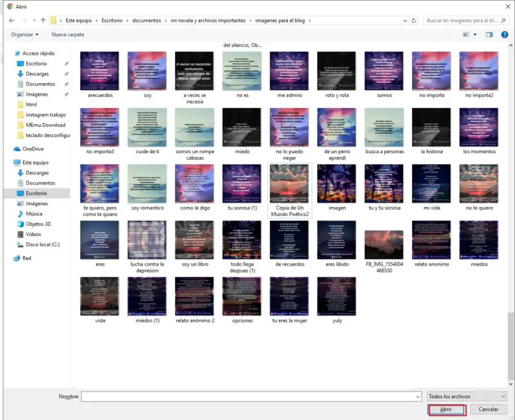Open the help question mark icon

point(505,35)
